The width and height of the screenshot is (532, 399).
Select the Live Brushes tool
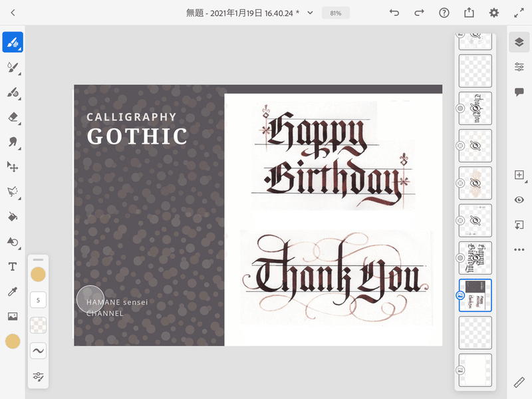coord(13,67)
